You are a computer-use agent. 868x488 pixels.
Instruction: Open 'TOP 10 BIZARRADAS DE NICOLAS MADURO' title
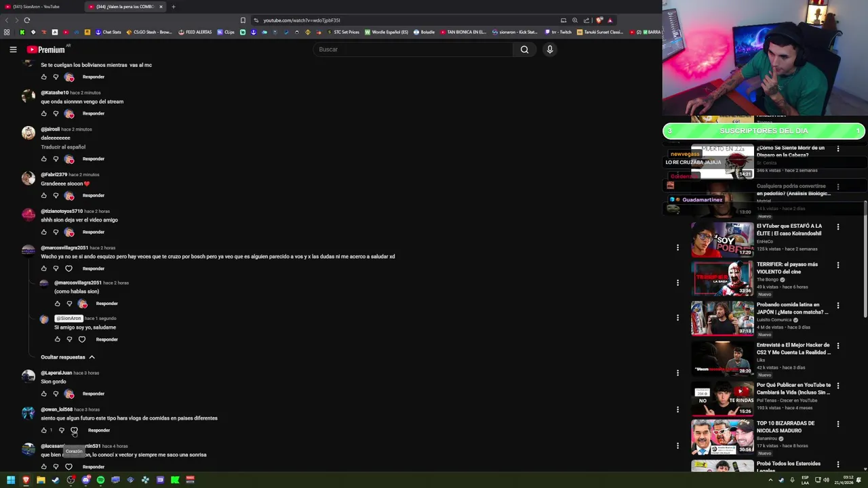785,427
